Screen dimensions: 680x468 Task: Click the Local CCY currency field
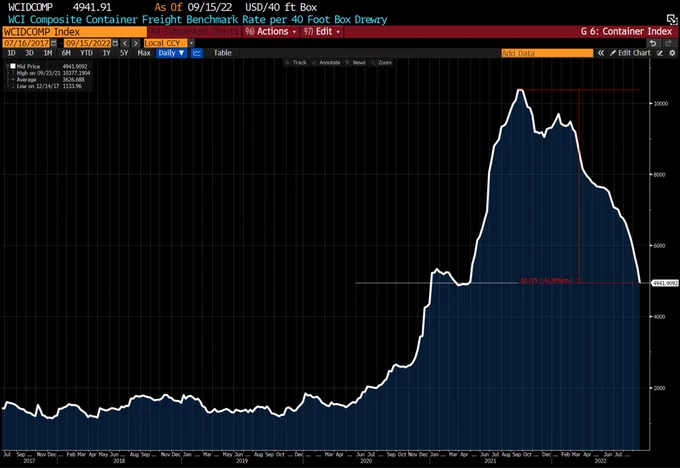pos(165,43)
